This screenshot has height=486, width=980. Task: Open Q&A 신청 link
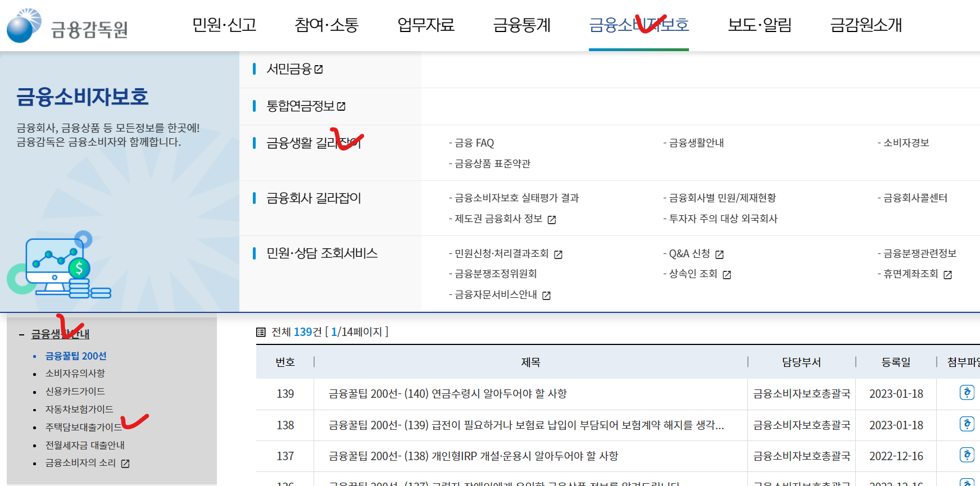689,253
